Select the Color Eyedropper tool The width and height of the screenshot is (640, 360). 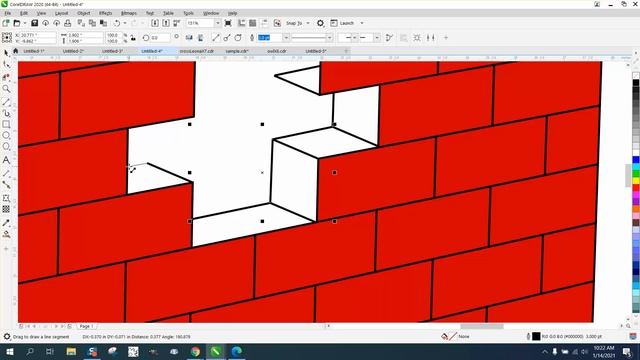(x=6, y=223)
